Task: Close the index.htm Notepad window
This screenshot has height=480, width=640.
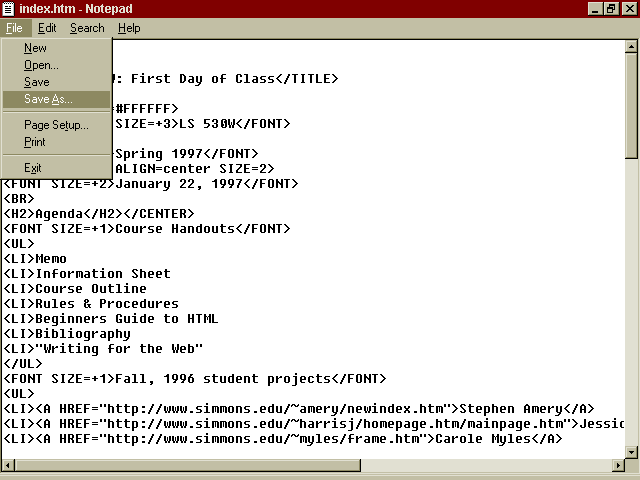Action: click(x=629, y=9)
